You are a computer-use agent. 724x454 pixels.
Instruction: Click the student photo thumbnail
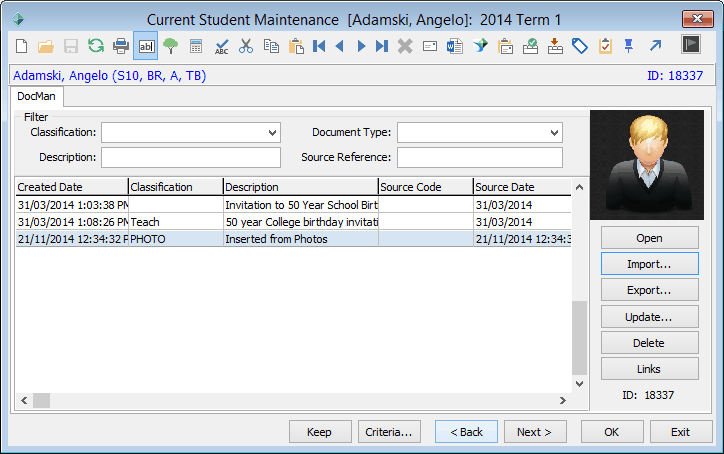pyautogui.click(x=647, y=165)
